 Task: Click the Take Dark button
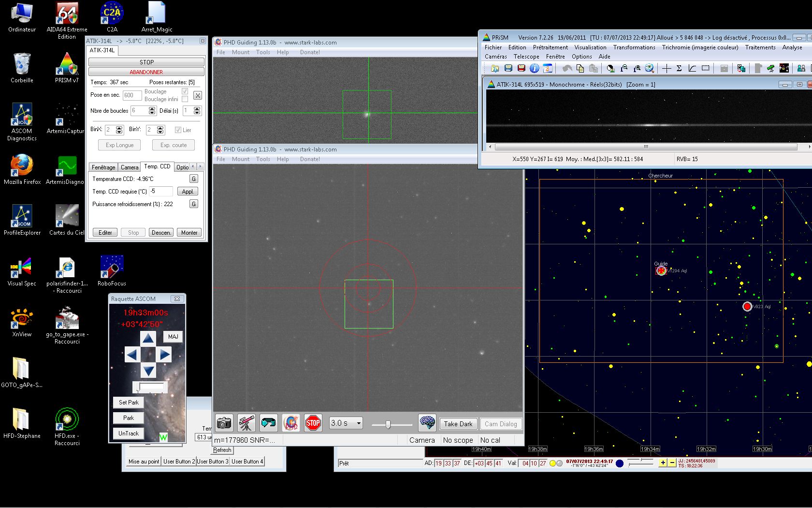point(458,424)
